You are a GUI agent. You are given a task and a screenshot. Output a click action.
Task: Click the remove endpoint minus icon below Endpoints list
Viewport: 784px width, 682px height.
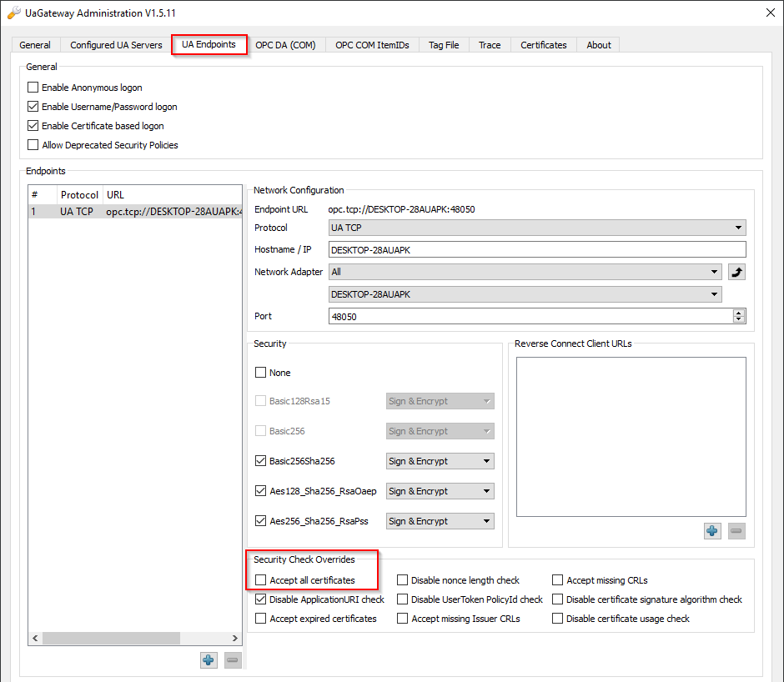click(x=233, y=660)
